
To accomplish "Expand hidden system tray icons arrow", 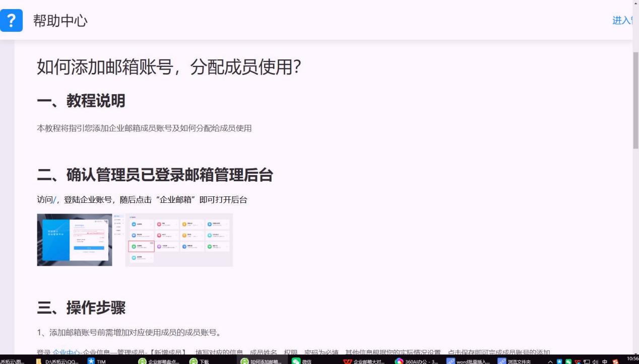I will coord(550,361).
